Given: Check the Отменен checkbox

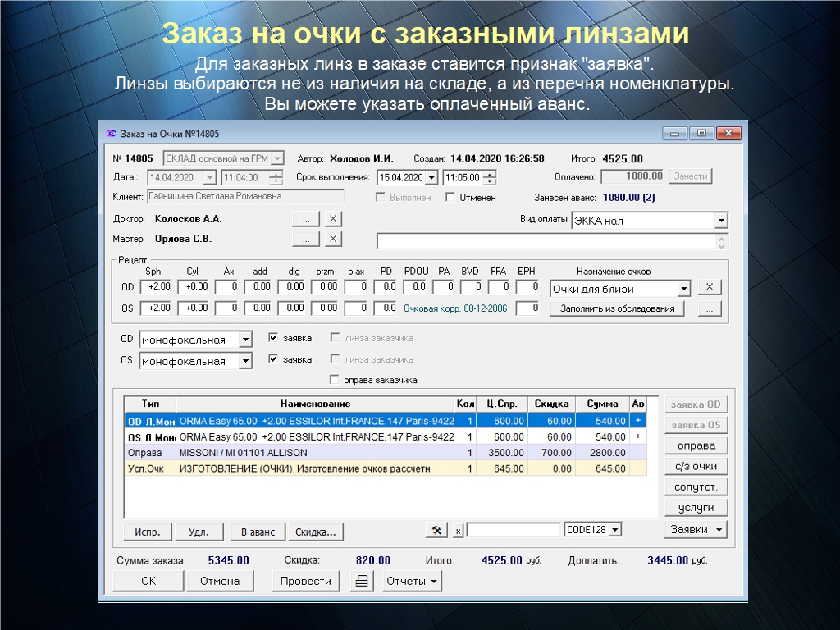Looking at the screenshot, I should (x=450, y=197).
